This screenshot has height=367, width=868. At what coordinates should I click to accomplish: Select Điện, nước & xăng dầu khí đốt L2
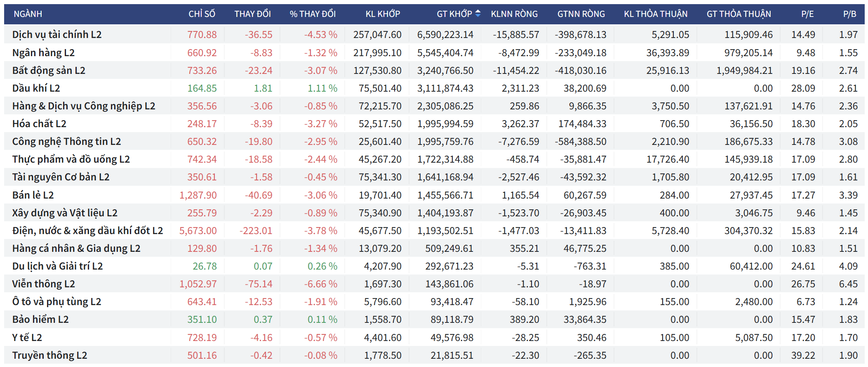(x=87, y=231)
